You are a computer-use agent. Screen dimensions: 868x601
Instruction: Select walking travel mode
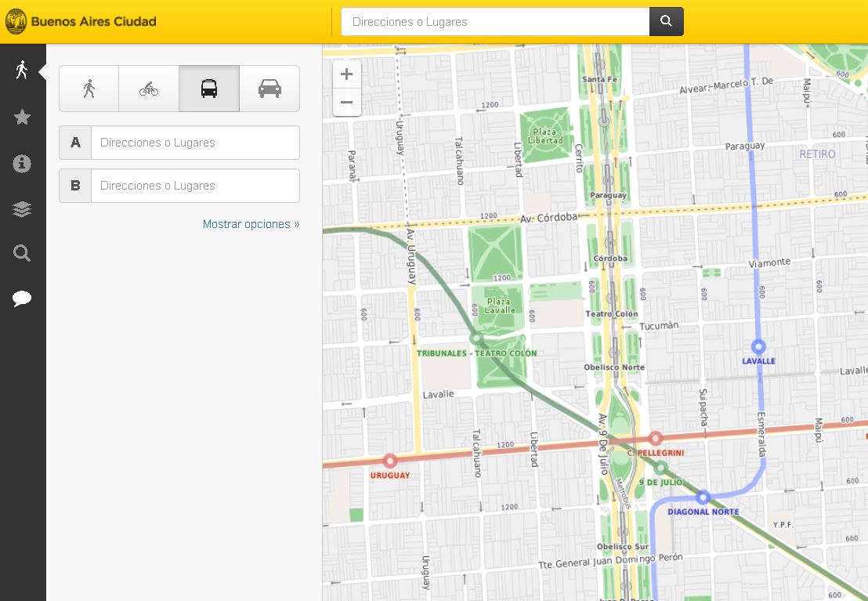(x=89, y=89)
